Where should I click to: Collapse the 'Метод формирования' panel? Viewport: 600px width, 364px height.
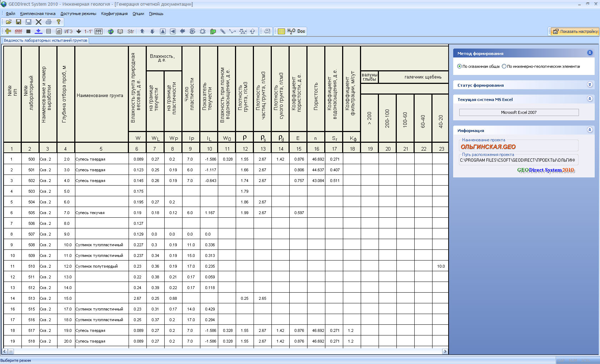[x=590, y=53]
